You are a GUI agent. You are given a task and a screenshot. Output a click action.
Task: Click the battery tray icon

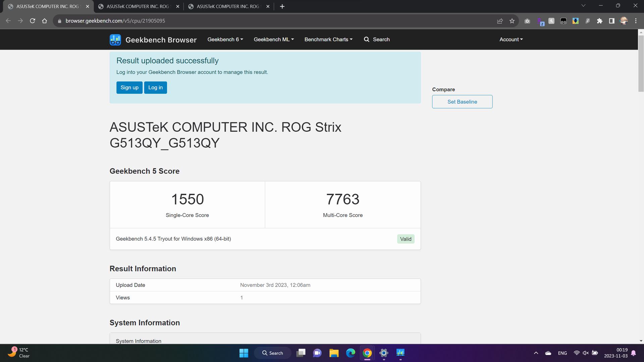point(595,353)
